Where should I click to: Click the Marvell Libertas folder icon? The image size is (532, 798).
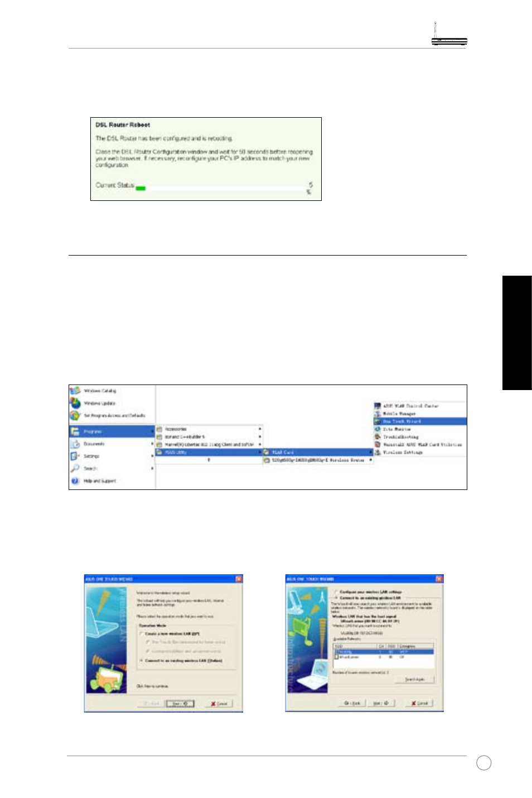(159, 445)
